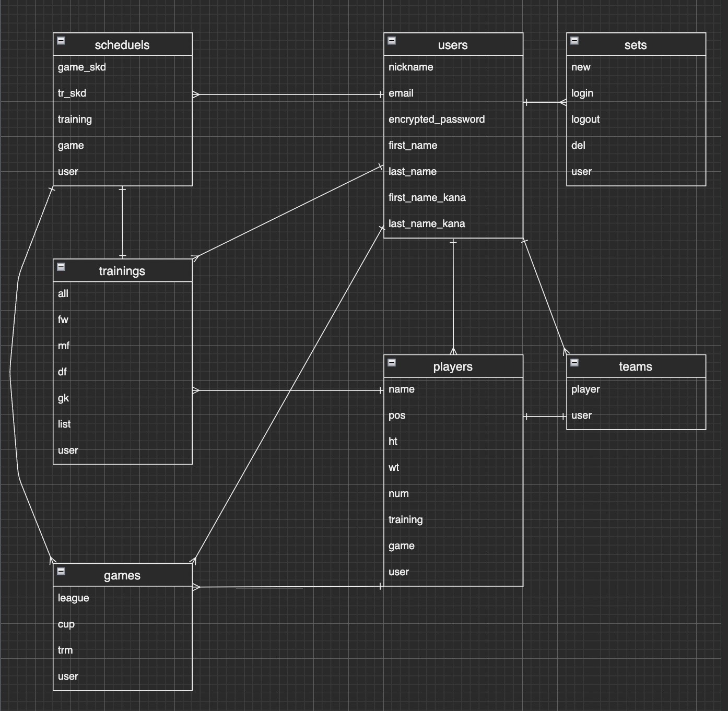Select the pos field in players
The height and width of the screenshot is (711, 728).
coord(397,415)
